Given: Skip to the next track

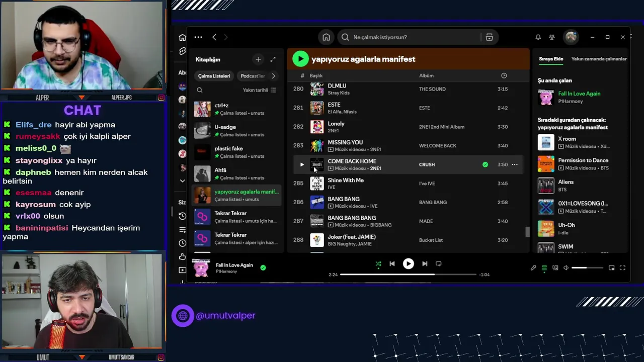Looking at the screenshot, I should click(425, 263).
